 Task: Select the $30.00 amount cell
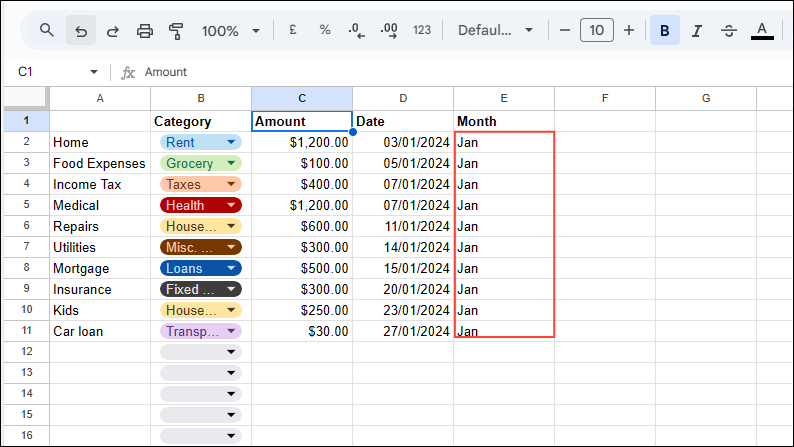tap(302, 331)
